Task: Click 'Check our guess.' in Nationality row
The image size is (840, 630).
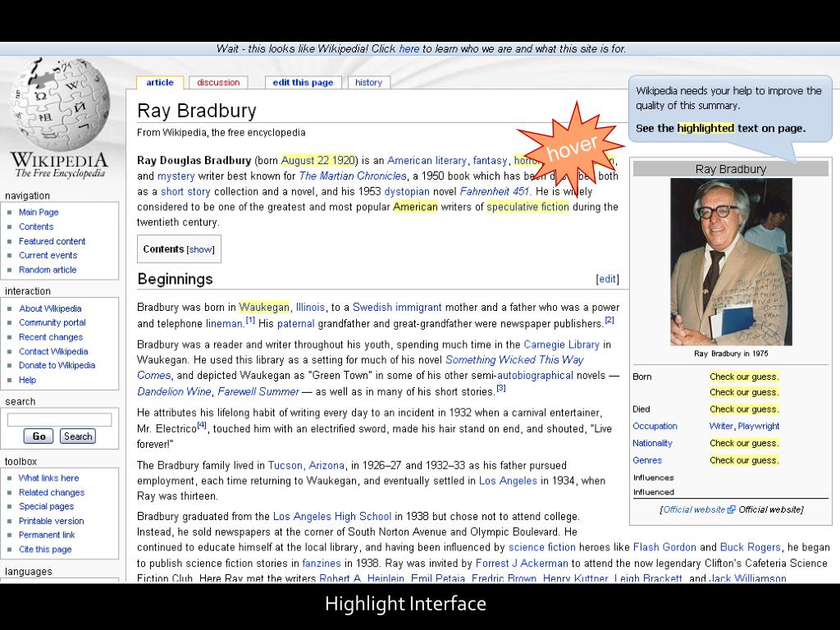Action: point(744,443)
